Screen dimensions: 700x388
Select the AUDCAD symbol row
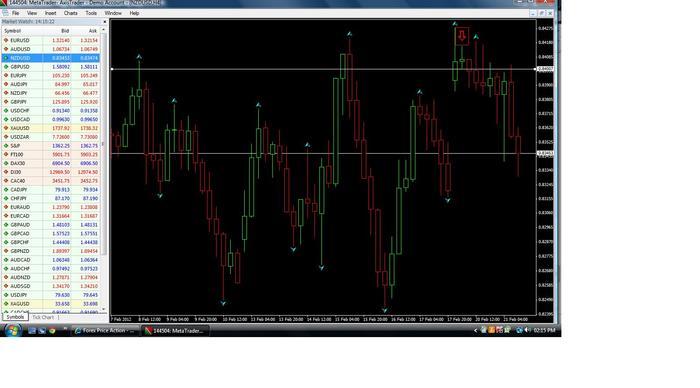click(x=51, y=260)
